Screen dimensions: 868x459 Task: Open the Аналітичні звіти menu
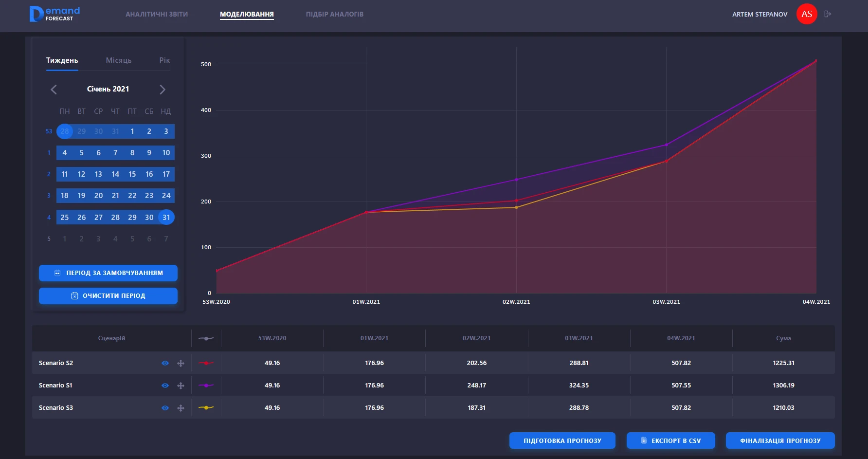click(157, 15)
